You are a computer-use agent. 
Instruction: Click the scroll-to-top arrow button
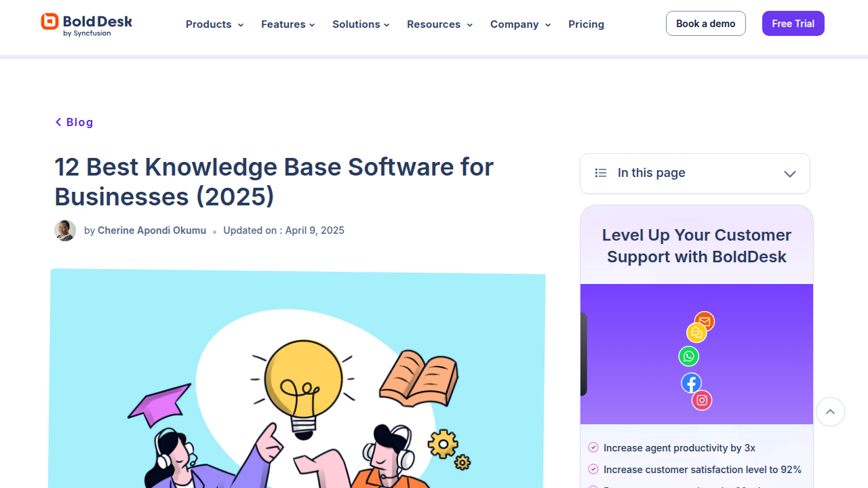(830, 411)
